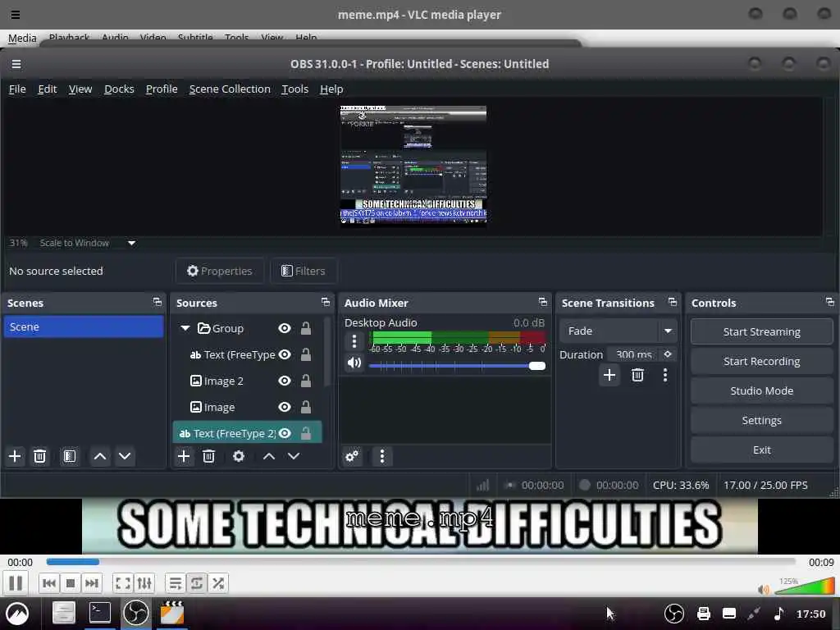Remove selected source with trash icon
The image size is (840, 630).
[209, 456]
